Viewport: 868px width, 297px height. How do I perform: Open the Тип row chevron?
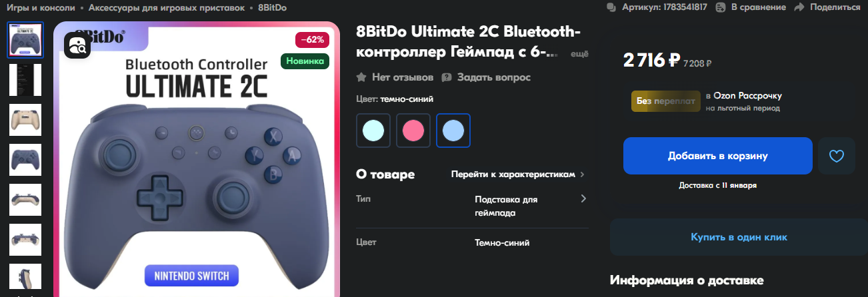pyautogui.click(x=583, y=198)
